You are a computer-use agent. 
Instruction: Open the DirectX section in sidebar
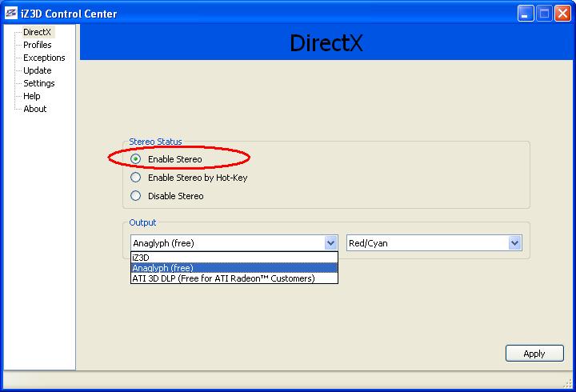point(37,32)
